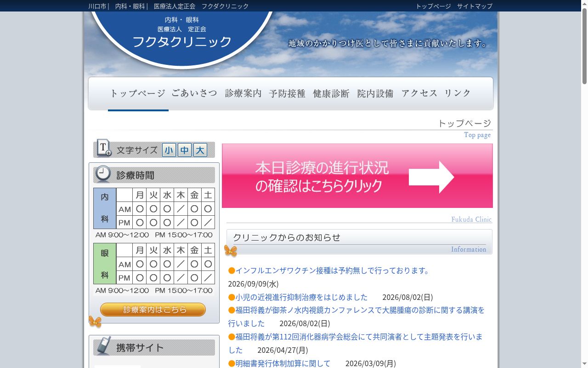Click the クリニックからのお知らせ heading

click(287, 237)
